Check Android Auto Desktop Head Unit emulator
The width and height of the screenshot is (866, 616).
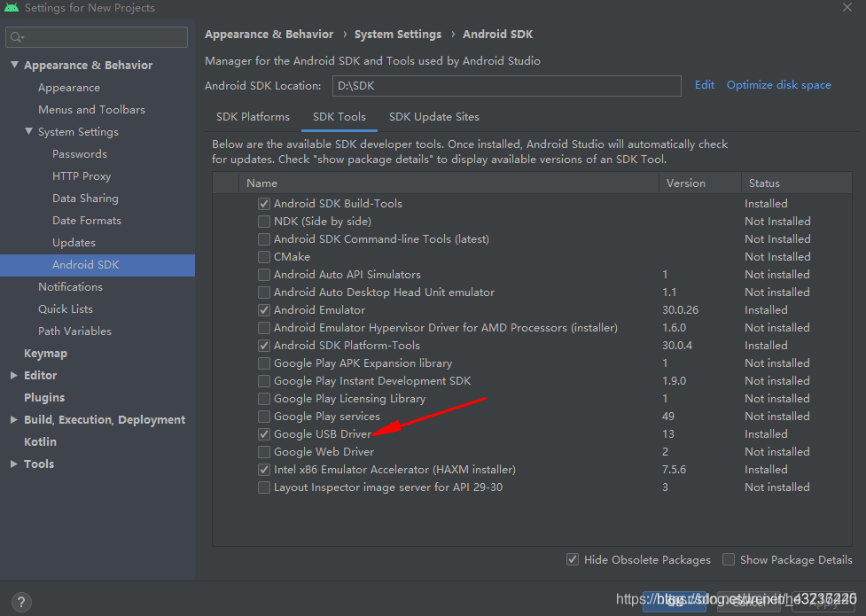264,292
